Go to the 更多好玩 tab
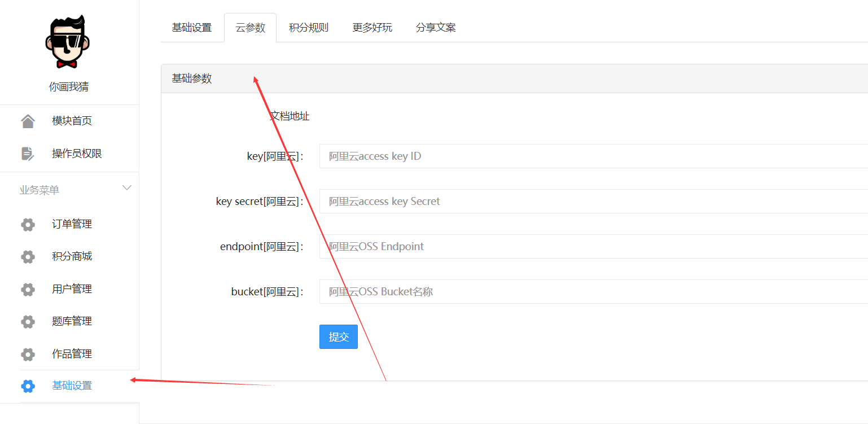Viewport: 868px width, 424px height. pos(372,28)
